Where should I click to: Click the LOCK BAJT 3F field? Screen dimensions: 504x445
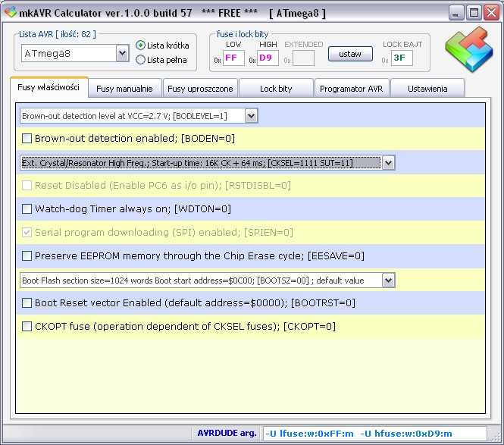click(x=402, y=58)
